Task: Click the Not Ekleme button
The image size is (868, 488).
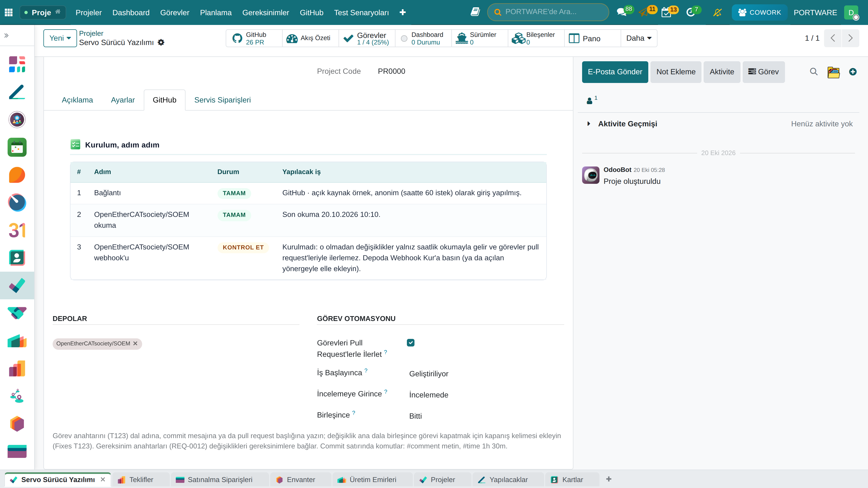Action: pyautogui.click(x=676, y=72)
